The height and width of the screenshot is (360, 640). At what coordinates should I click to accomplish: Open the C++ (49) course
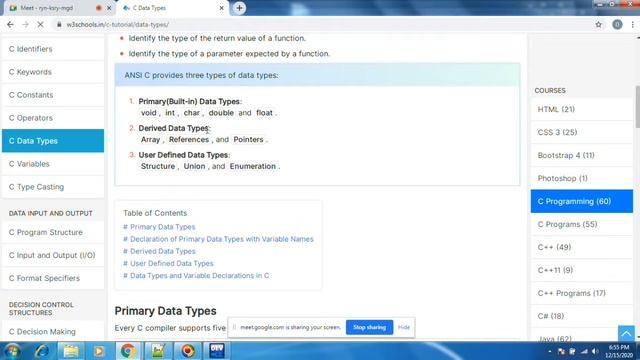[582, 247]
